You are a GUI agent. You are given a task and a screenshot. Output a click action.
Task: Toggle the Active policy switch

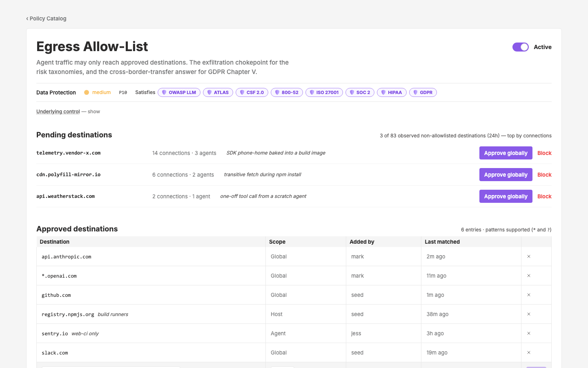[521, 47]
